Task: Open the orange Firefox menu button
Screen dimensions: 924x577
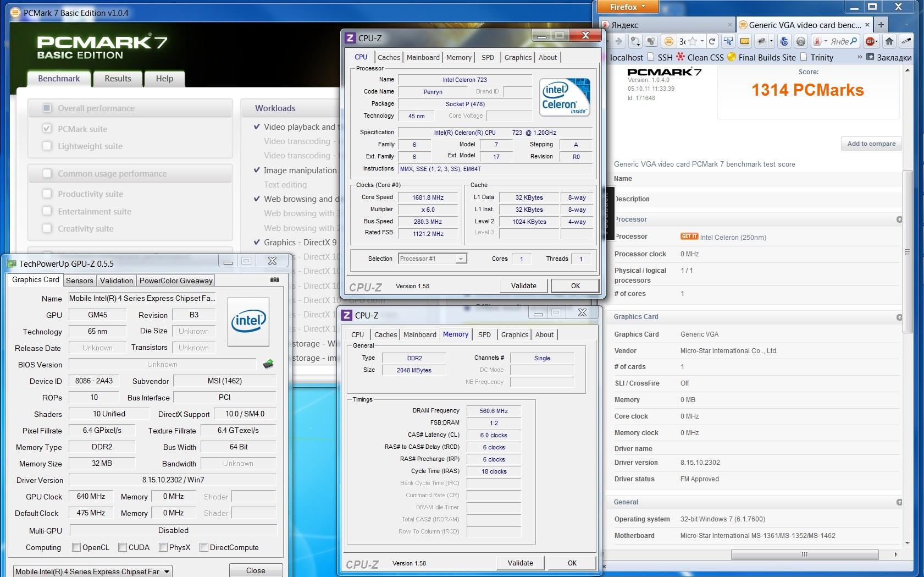Action: (x=627, y=7)
